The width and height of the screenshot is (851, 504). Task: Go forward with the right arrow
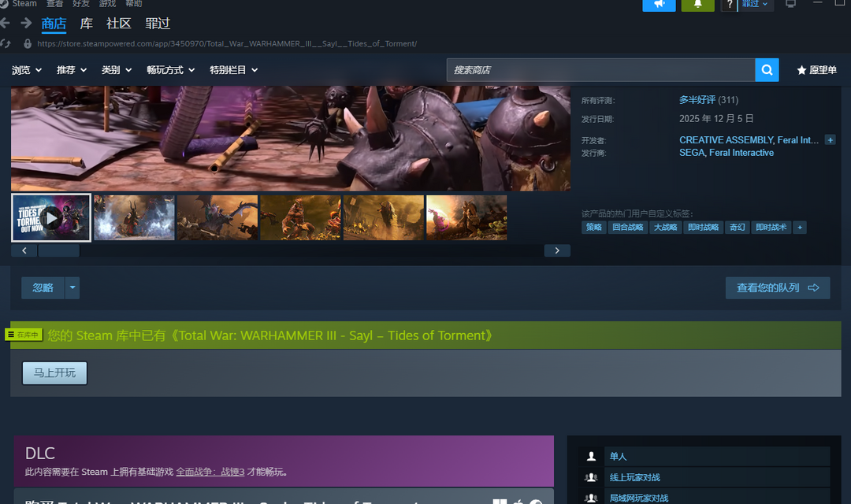[x=26, y=24]
